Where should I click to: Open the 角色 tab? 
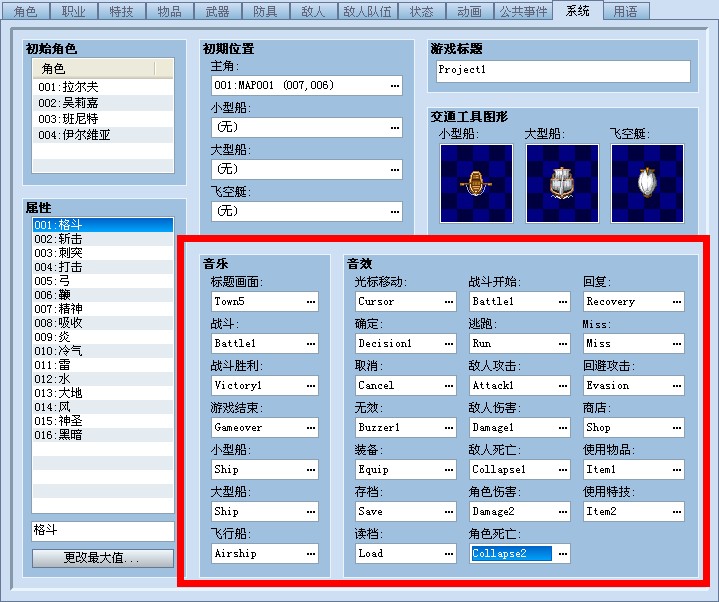(26, 11)
